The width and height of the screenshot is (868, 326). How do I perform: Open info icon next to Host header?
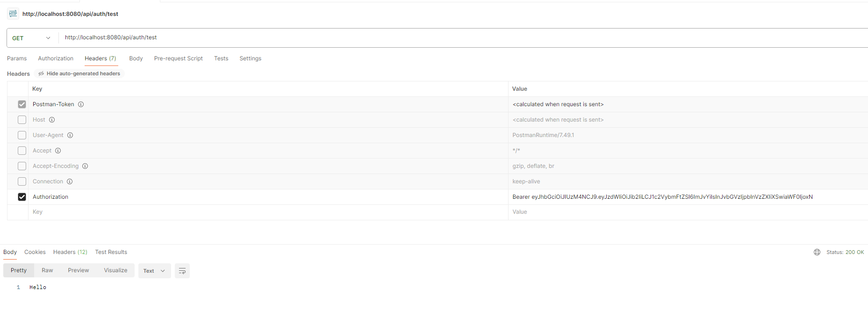(x=52, y=120)
